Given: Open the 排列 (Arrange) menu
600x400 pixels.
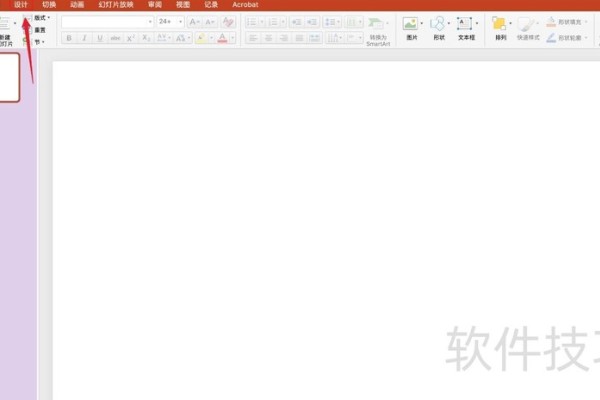Looking at the screenshot, I should [x=501, y=29].
